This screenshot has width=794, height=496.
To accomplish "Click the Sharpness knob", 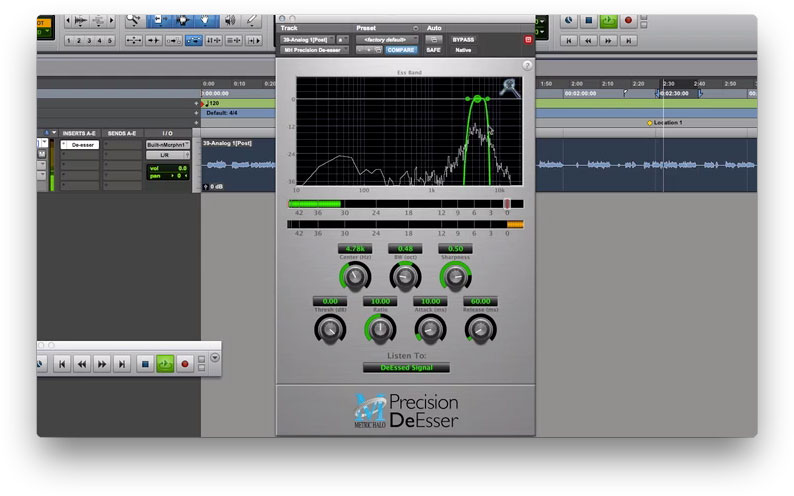I will point(455,277).
